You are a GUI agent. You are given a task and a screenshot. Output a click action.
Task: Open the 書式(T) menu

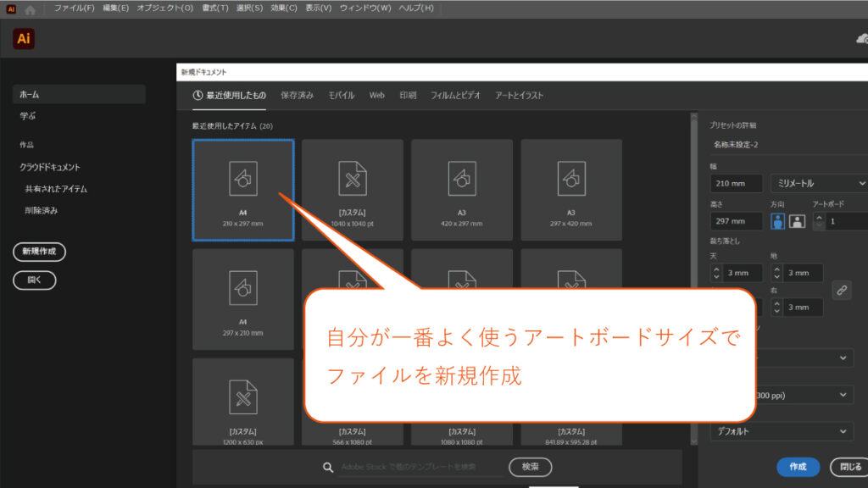coord(214,8)
